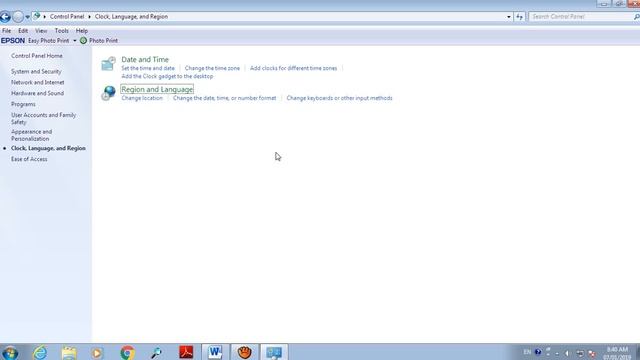Open Windows Media Player from the taskbar
This screenshot has width=640, height=360.
click(97, 353)
